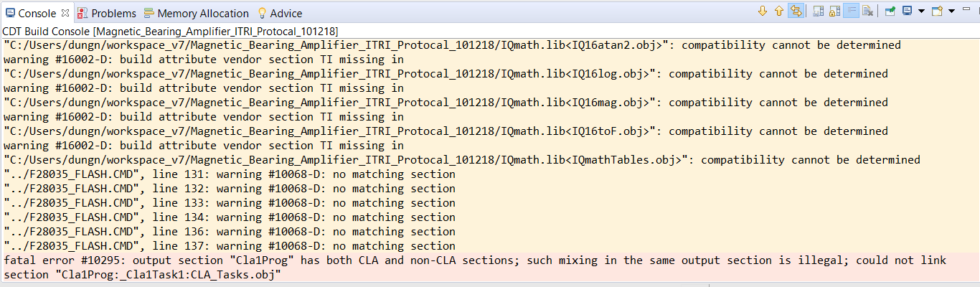980x287 pixels.
Task: Click the F28035_FLASH.CMD line 131 warning
Action: 230,174
